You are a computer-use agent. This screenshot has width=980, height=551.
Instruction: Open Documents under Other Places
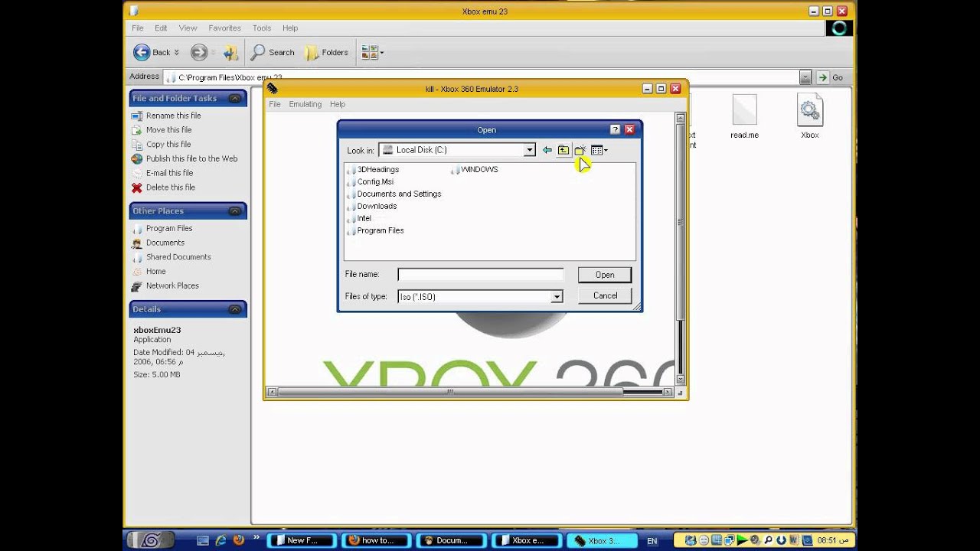(x=165, y=243)
